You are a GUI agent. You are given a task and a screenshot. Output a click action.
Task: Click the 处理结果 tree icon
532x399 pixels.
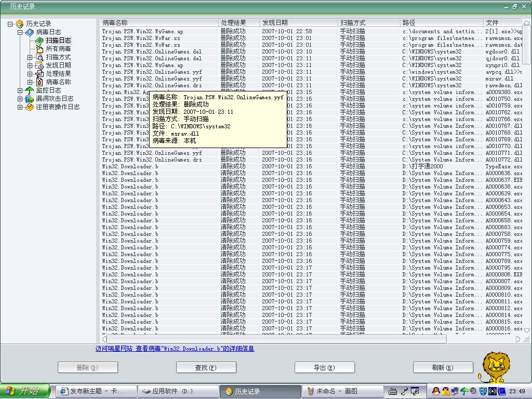pyautogui.click(x=39, y=74)
